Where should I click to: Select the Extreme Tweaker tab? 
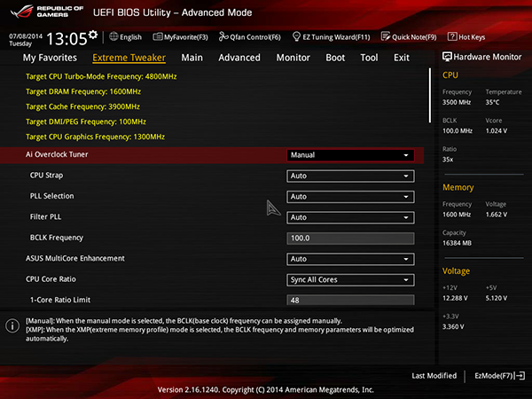click(x=129, y=58)
